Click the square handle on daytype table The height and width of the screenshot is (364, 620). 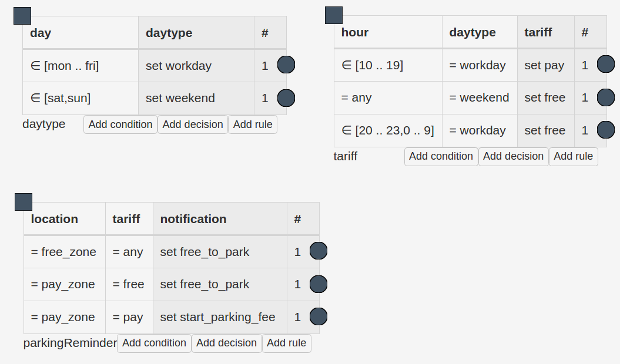pyautogui.click(x=22, y=16)
